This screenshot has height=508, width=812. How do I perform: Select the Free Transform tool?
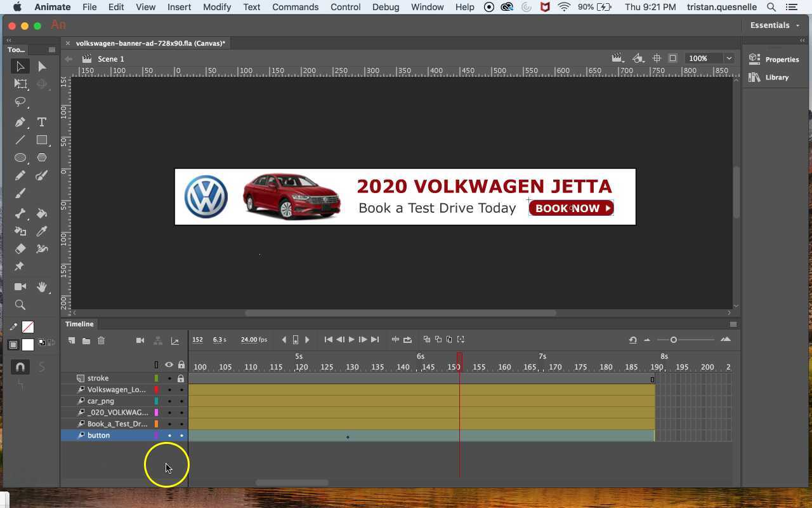[20, 83]
